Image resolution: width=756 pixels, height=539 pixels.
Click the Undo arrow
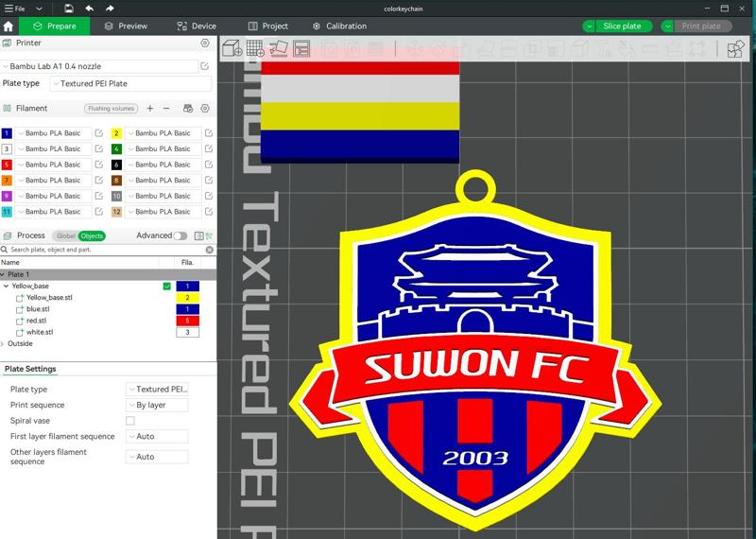pyautogui.click(x=89, y=9)
